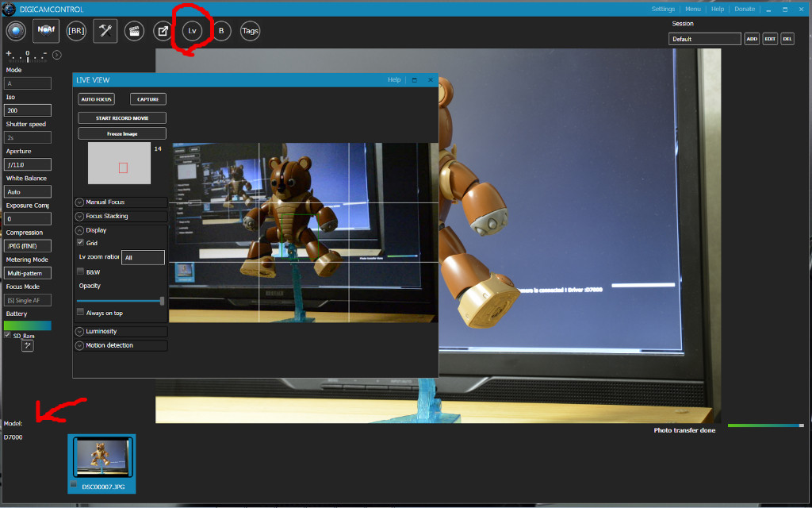
Task: Open the Menu item in the title bar
Action: coord(693,9)
